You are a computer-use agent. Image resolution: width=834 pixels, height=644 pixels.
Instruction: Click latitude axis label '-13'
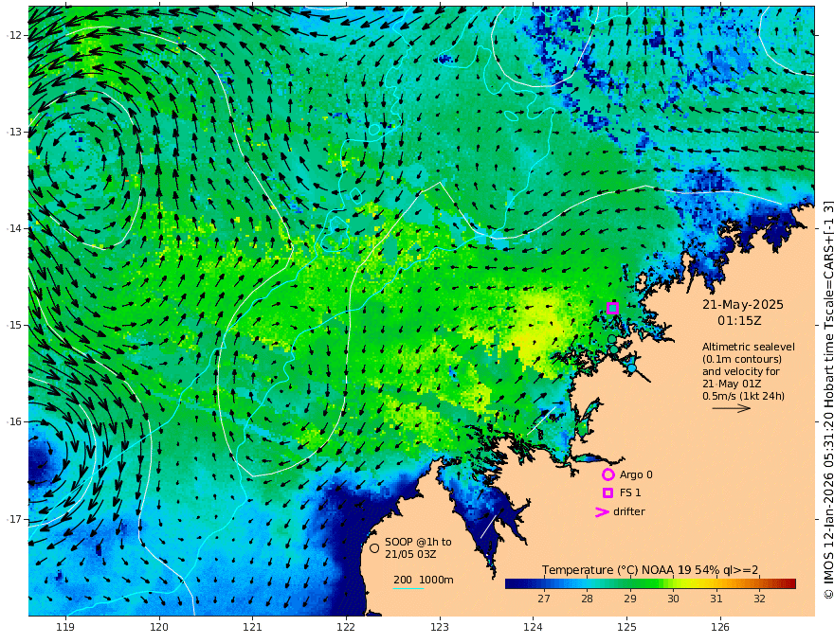[x=14, y=132]
